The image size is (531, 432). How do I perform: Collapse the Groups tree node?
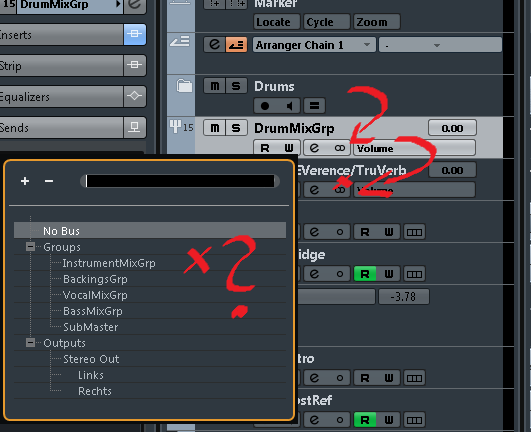[x=30, y=246]
